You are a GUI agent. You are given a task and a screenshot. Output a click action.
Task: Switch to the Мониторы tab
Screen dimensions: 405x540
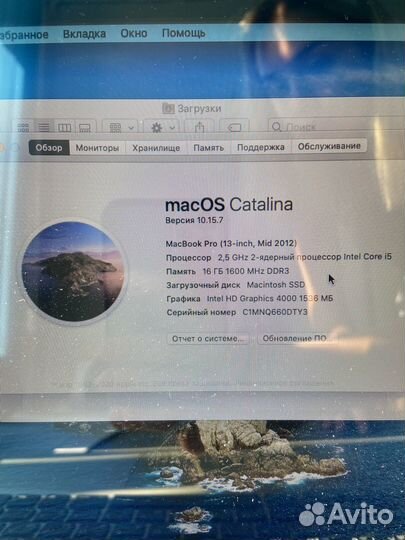pyautogui.click(x=97, y=148)
